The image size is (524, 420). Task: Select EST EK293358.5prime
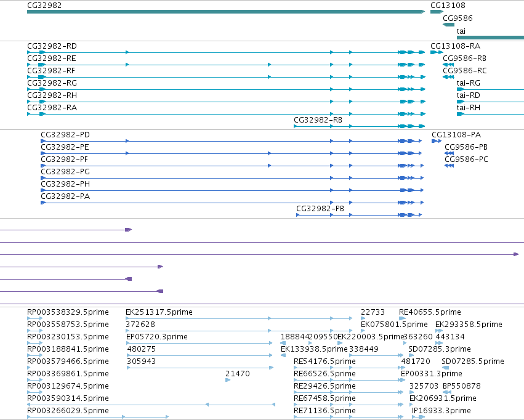coord(469,325)
